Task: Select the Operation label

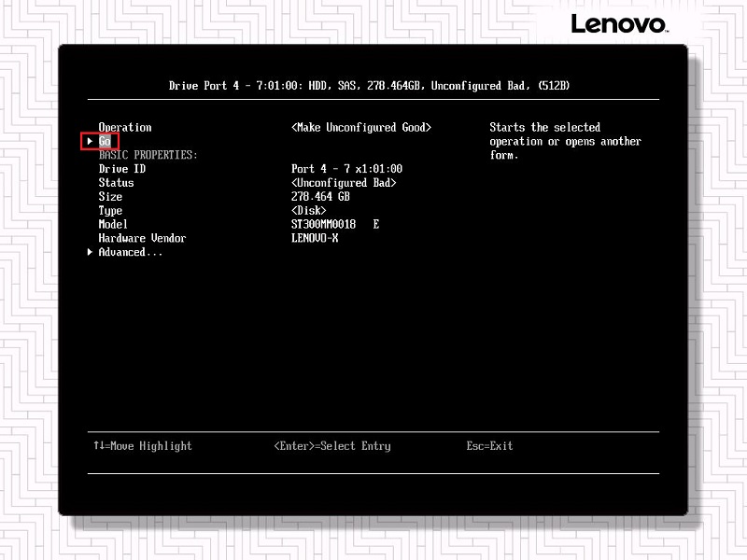Action: (125, 127)
